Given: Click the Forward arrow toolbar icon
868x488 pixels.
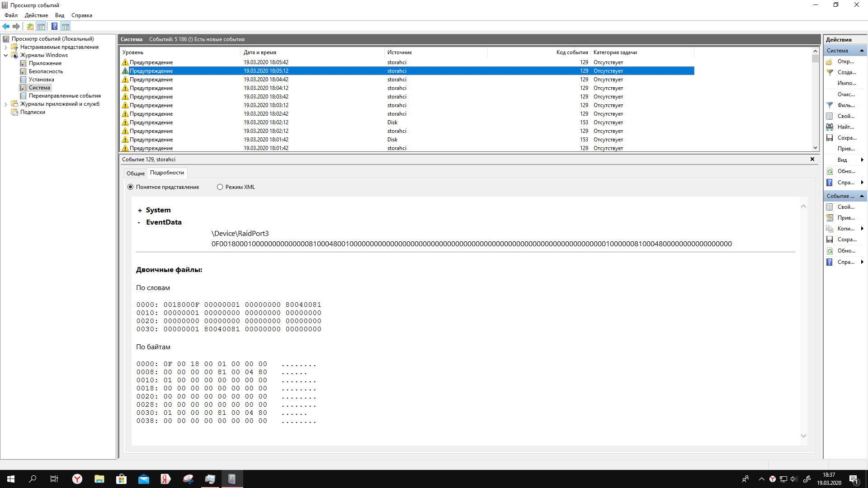Looking at the screenshot, I should [x=16, y=26].
